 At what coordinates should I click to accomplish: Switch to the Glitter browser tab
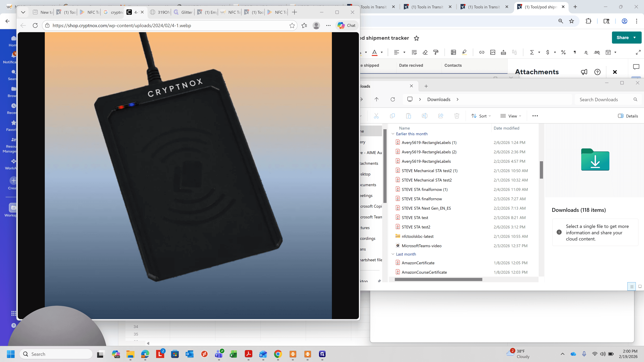click(183, 12)
